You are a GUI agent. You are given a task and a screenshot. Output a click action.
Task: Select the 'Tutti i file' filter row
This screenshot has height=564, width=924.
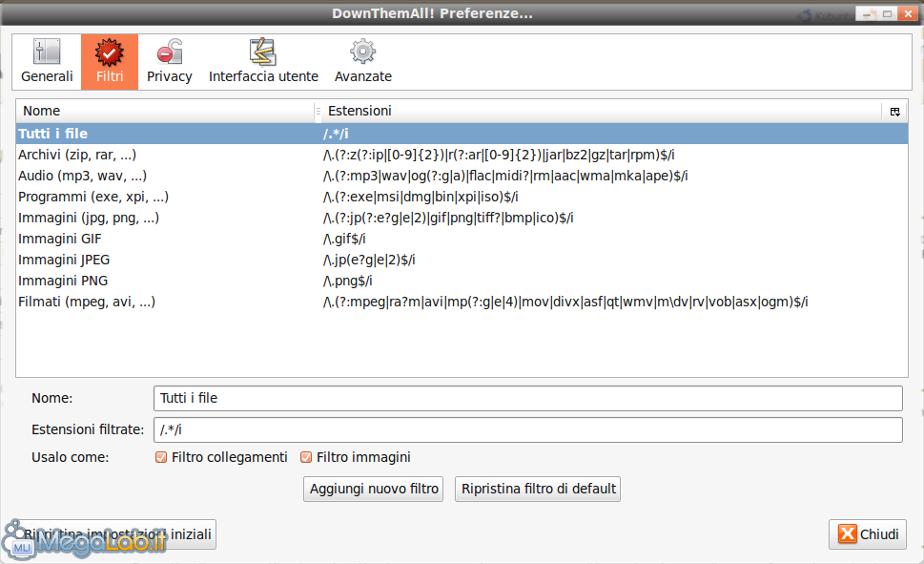point(462,134)
